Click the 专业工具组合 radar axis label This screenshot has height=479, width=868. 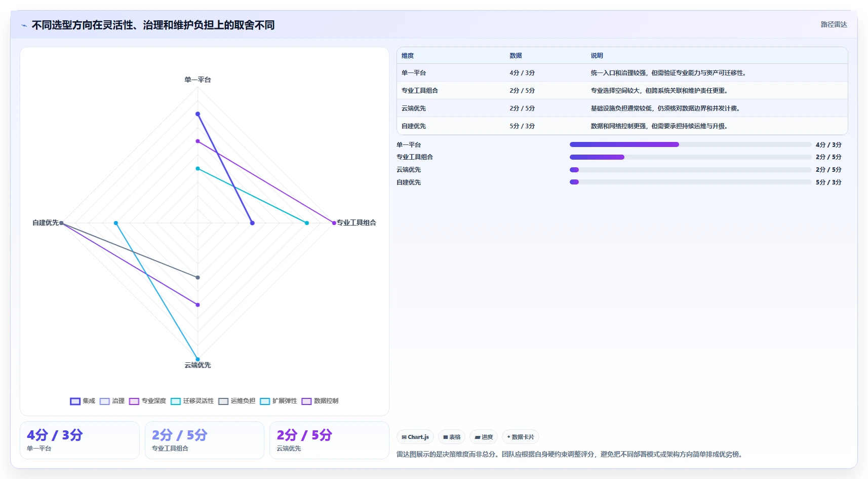357,223
